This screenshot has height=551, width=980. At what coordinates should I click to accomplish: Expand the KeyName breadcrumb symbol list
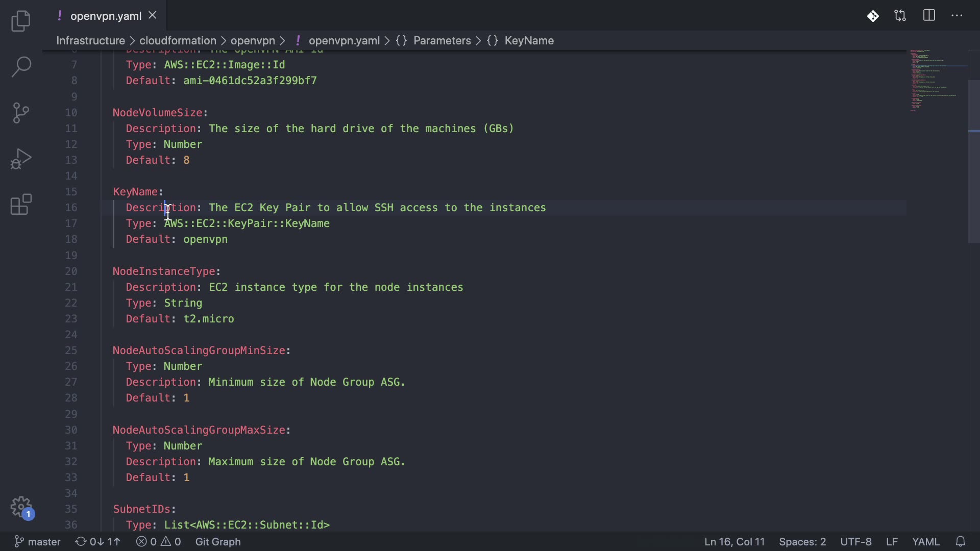pyautogui.click(x=529, y=41)
